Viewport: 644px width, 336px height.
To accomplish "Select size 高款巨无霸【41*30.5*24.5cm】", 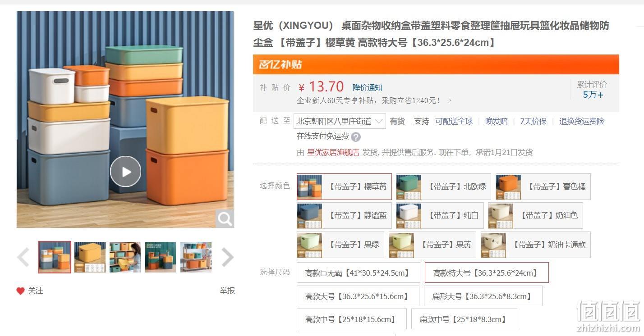I will 359,273.
